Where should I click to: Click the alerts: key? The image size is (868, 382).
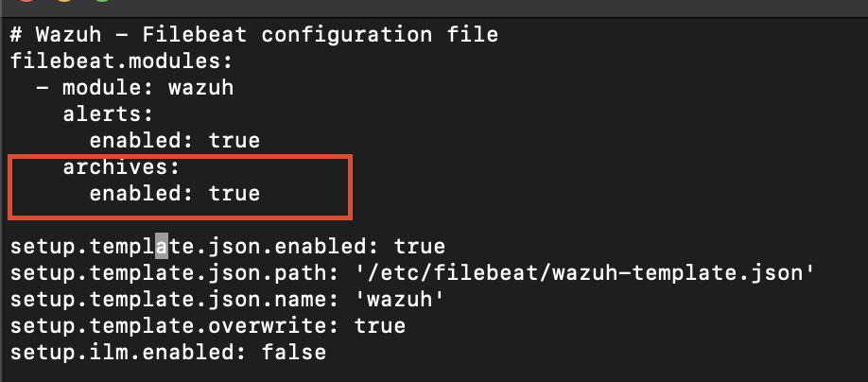tap(108, 114)
